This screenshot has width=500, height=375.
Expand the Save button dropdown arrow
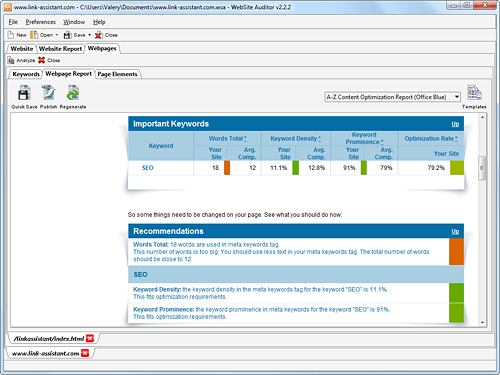pos(89,35)
